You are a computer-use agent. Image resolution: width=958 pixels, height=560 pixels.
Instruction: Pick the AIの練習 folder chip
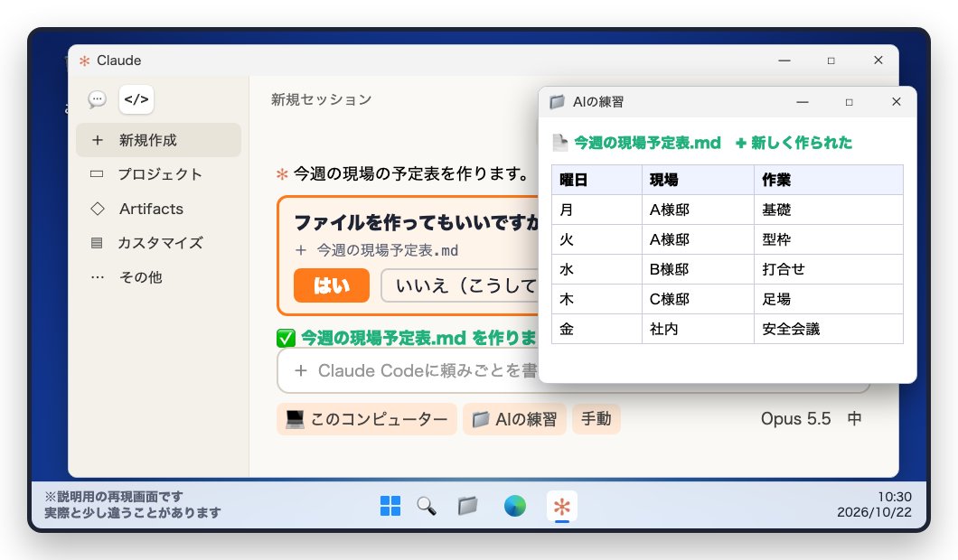click(514, 419)
